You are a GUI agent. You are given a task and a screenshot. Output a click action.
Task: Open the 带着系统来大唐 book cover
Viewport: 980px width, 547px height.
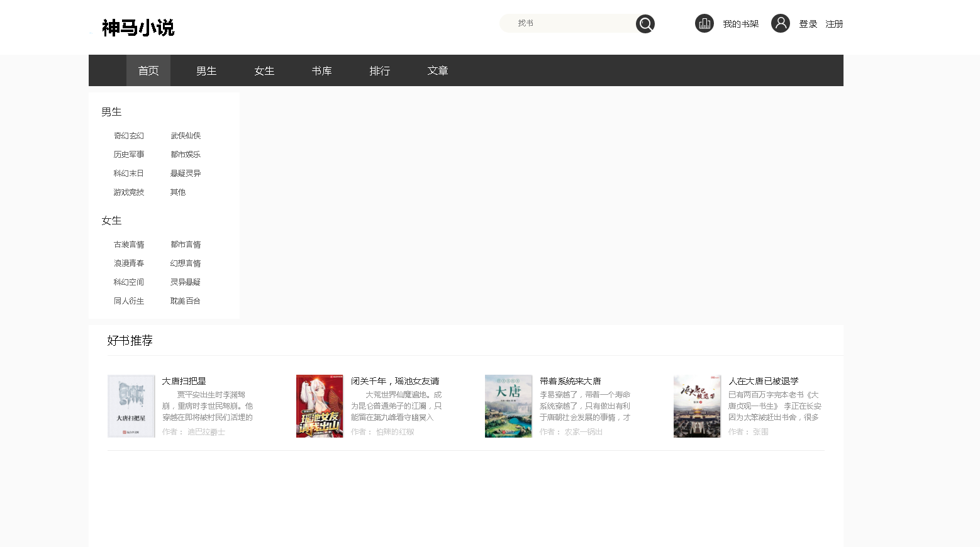(x=508, y=406)
